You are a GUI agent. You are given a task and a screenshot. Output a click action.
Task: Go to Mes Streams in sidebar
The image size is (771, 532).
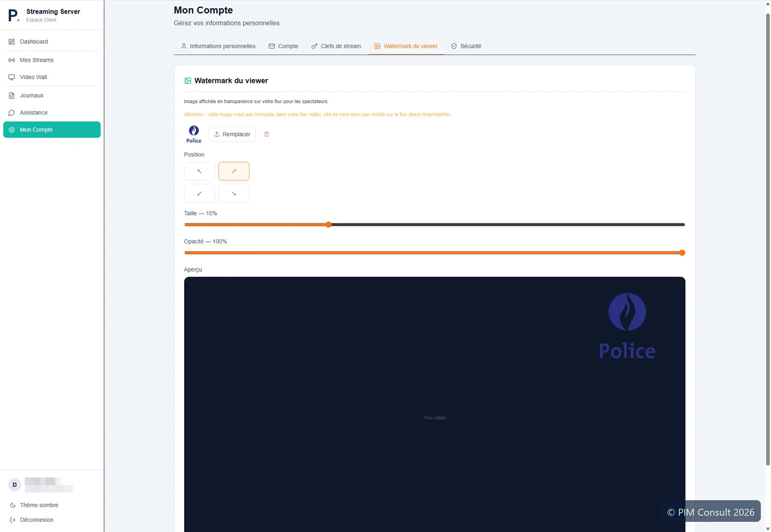click(x=52, y=60)
